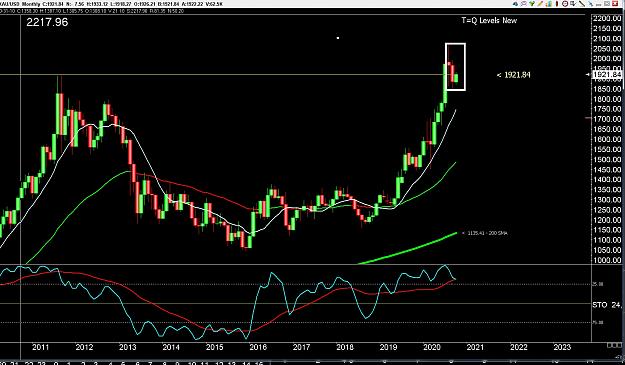625x365 pixels.
Task: Select the yellow pencil drawing tool
Action: tap(540, 4)
